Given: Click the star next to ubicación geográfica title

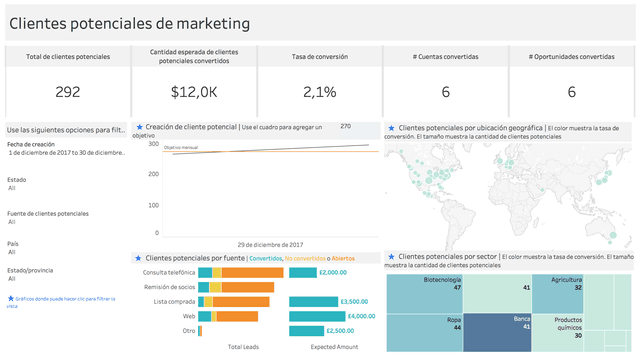Looking at the screenshot, I should [391, 128].
